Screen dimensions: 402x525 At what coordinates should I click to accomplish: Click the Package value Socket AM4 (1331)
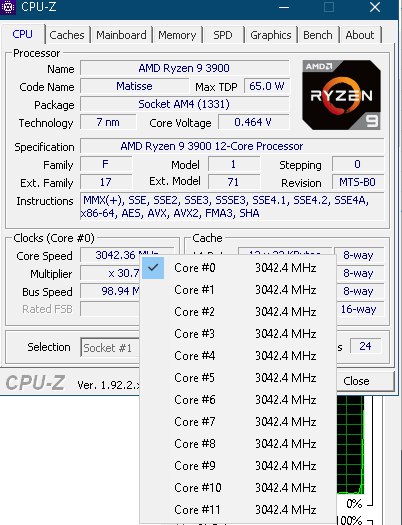coord(184,104)
